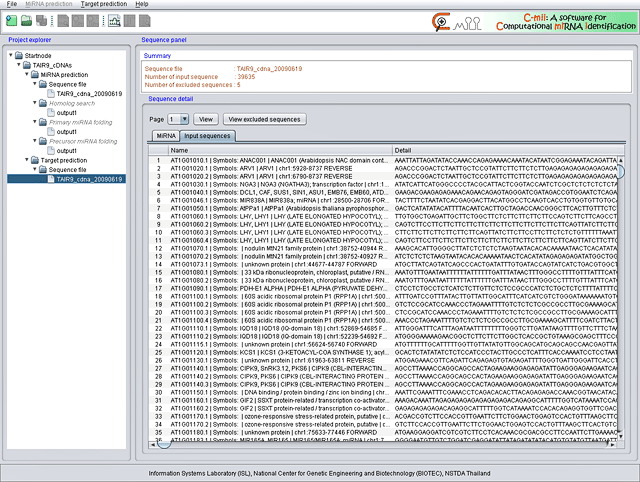
Task: Select row 25 AT1G01120.1 KCS1
Action: coord(383,353)
